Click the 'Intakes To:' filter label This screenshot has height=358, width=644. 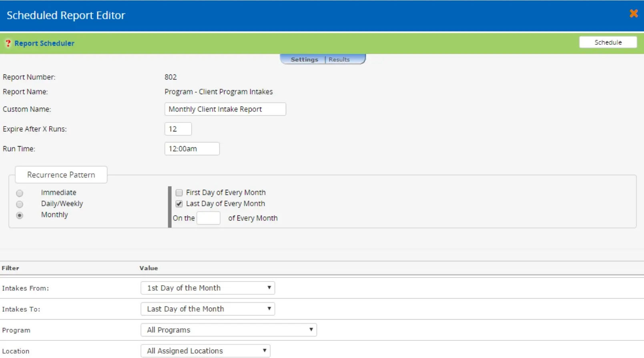click(x=21, y=309)
